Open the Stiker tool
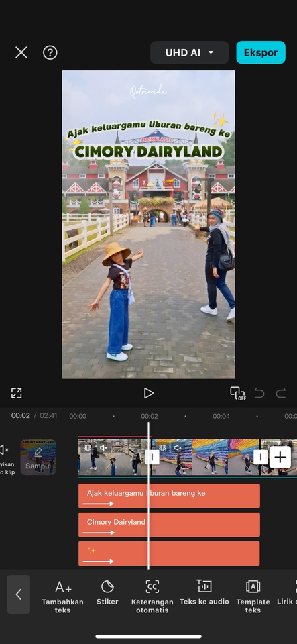The width and height of the screenshot is (297, 644). pos(107,592)
